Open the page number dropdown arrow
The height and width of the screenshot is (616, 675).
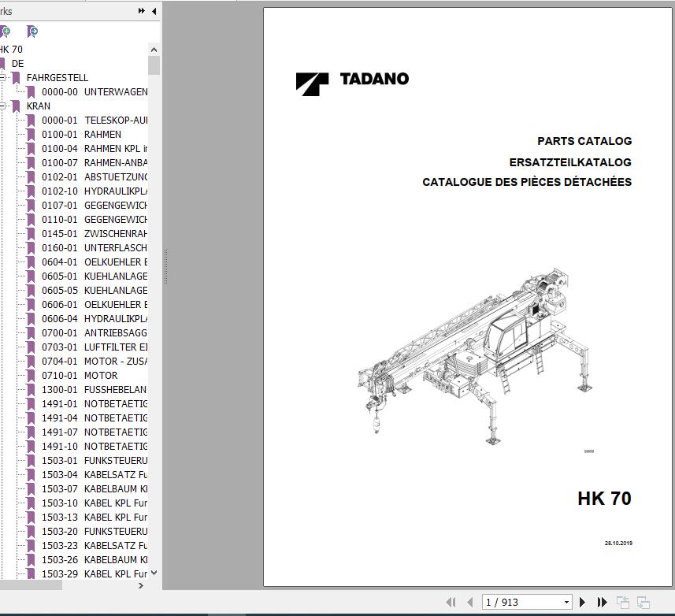click(x=566, y=602)
